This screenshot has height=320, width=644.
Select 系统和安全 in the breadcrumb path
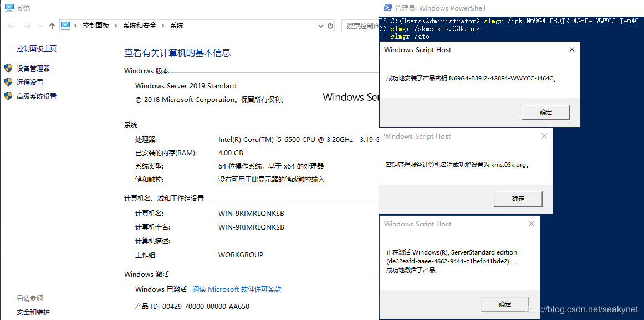click(x=140, y=26)
